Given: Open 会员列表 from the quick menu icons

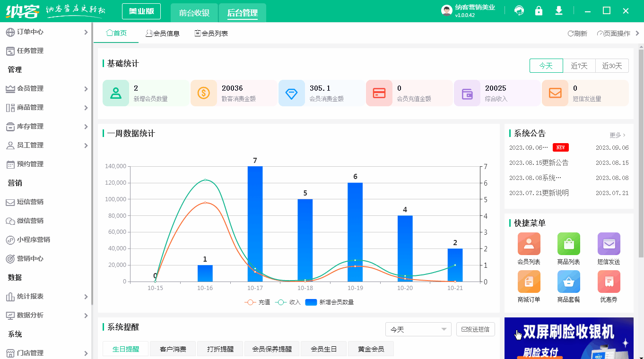Looking at the screenshot, I should point(529,243).
